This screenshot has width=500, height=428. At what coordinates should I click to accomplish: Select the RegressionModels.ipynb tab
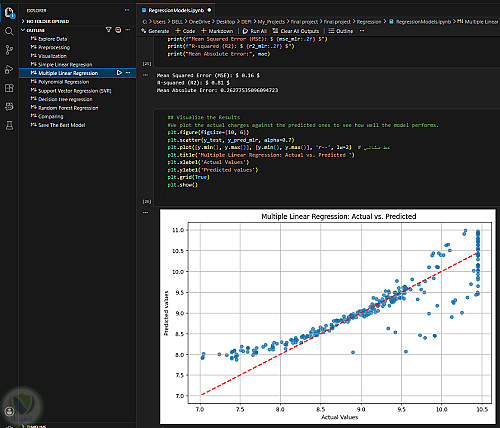pos(176,10)
